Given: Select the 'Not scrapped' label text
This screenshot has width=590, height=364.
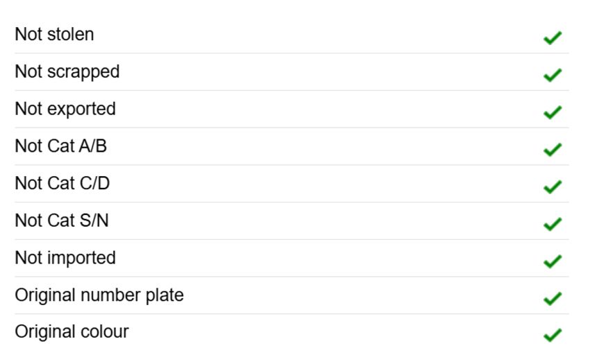Looking at the screenshot, I should [x=67, y=72].
